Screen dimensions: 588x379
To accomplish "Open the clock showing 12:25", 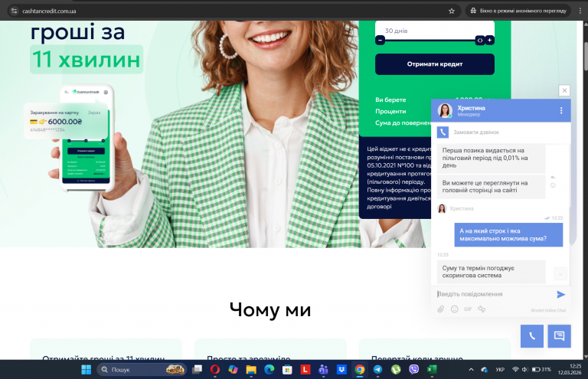I will click(570, 369).
